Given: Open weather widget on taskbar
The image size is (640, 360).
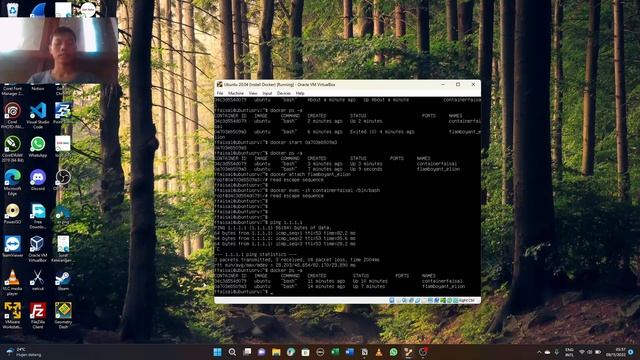Looking at the screenshot, I should [x=24, y=352].
